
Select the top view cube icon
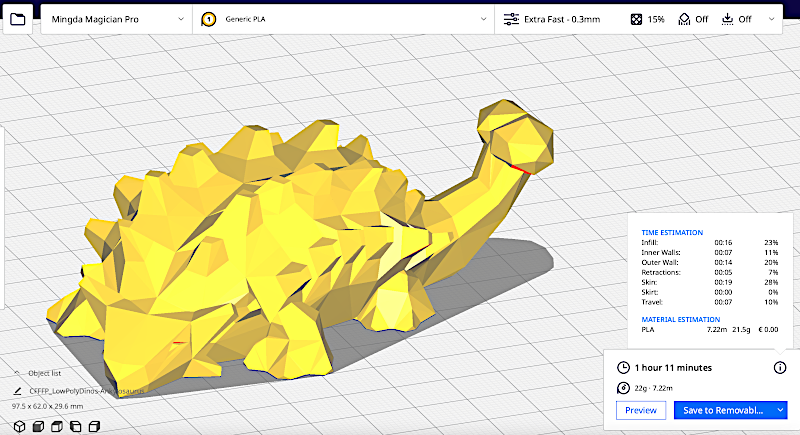point(57,426)
